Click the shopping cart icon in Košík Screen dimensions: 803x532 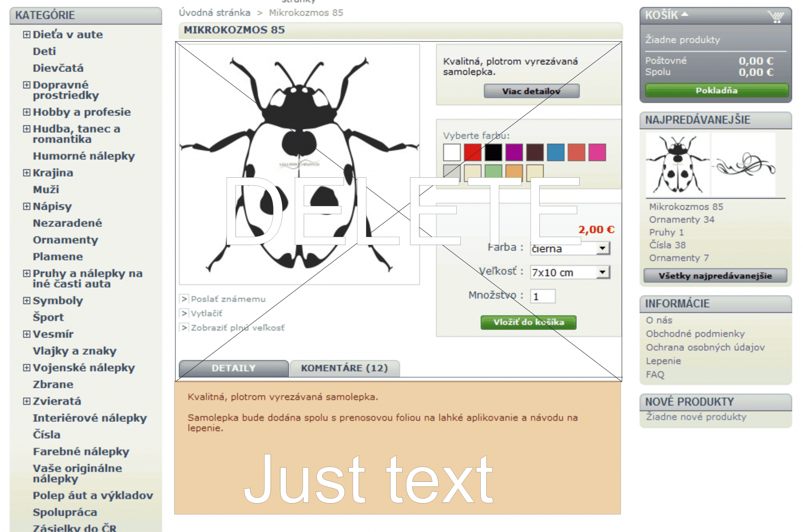[x=776, y=16]
